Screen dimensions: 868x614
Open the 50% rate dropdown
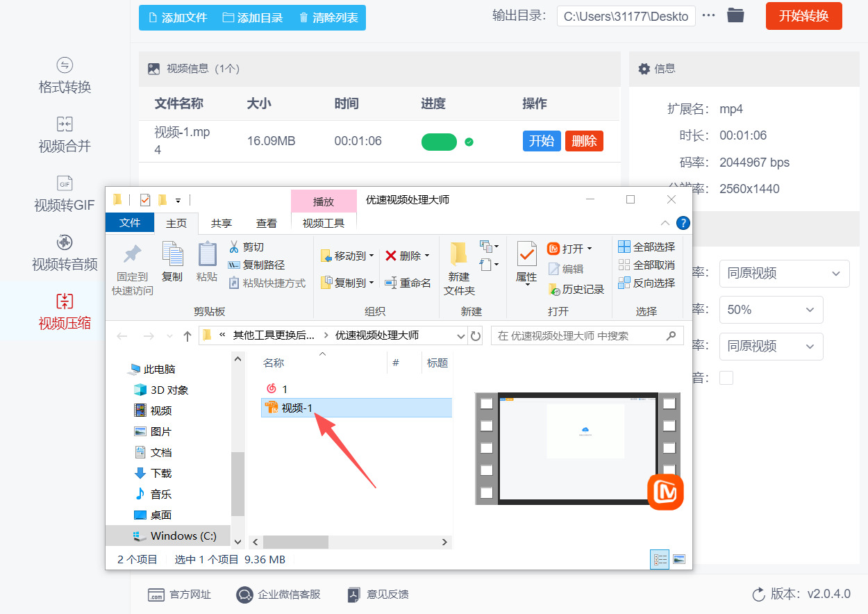[771, 310]
